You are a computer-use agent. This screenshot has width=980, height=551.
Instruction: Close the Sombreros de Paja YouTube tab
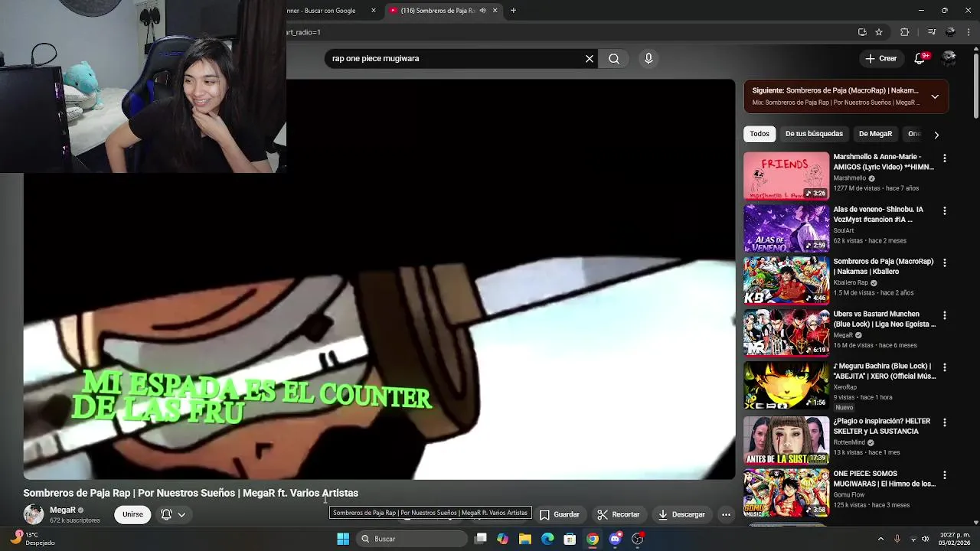point(495,11)
